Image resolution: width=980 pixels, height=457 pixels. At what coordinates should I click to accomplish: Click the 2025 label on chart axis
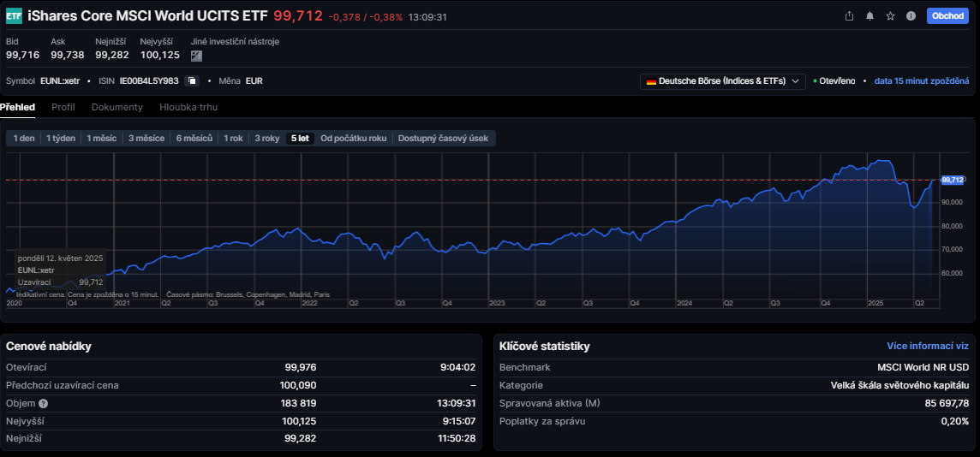876,303
